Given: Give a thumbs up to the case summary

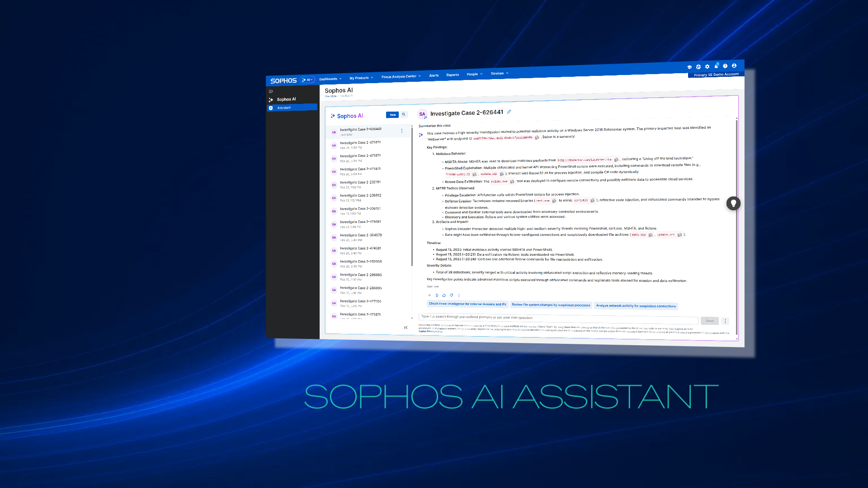Looking at the screenshot, I should (x=444, y=295).
